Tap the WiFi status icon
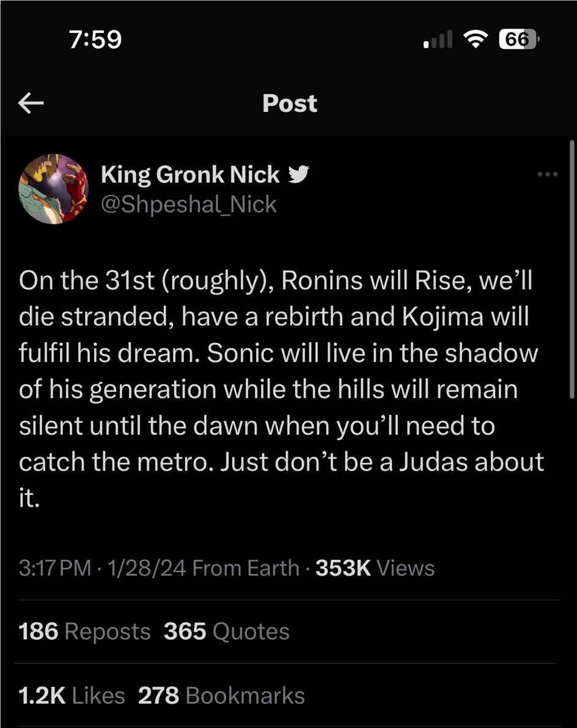 coord(476,40)
